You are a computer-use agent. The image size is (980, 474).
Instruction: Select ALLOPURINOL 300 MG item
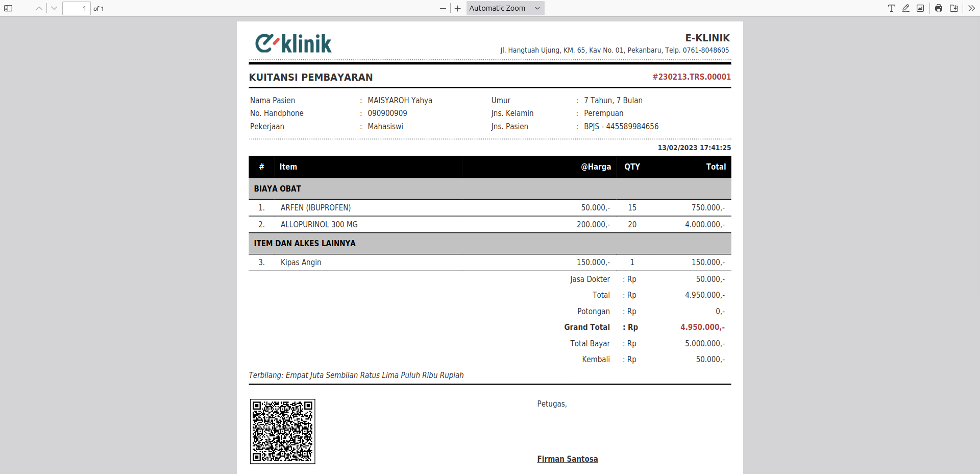(319, 225)
